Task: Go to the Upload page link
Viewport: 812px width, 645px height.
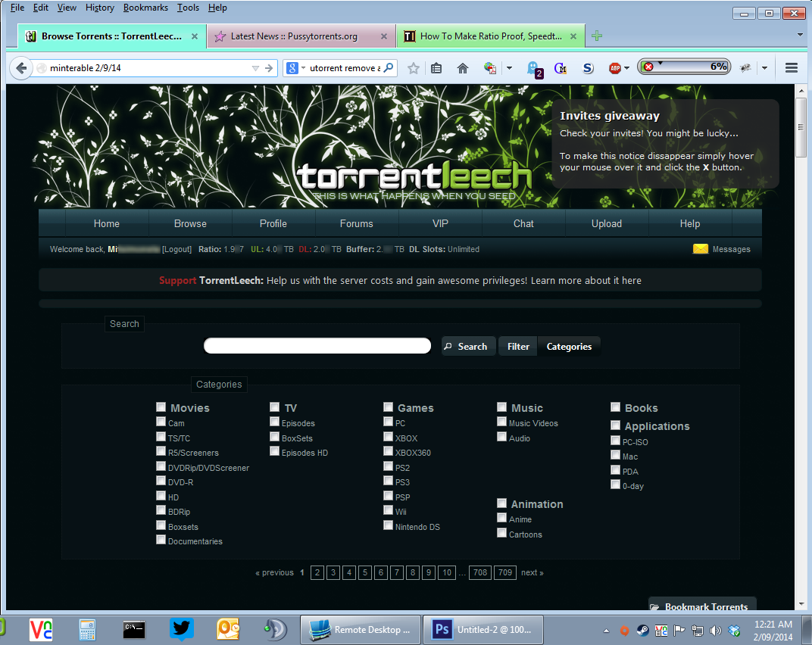Action: [x=607, y=223]
